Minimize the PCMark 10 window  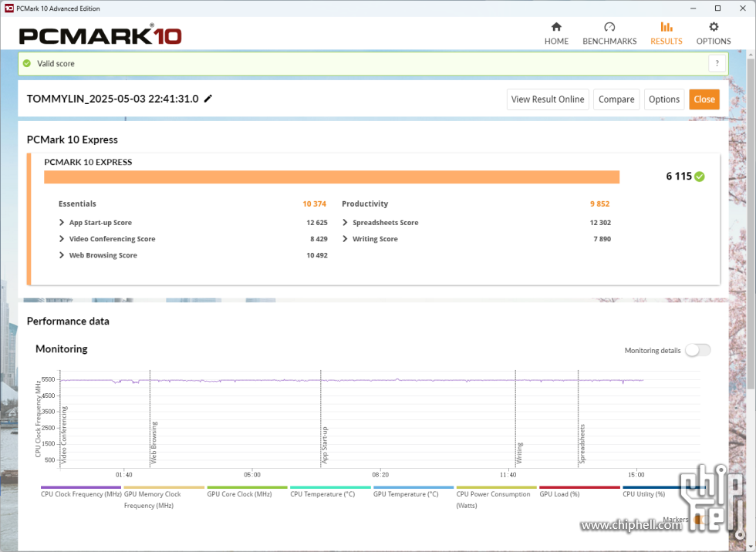coord(694,8)
